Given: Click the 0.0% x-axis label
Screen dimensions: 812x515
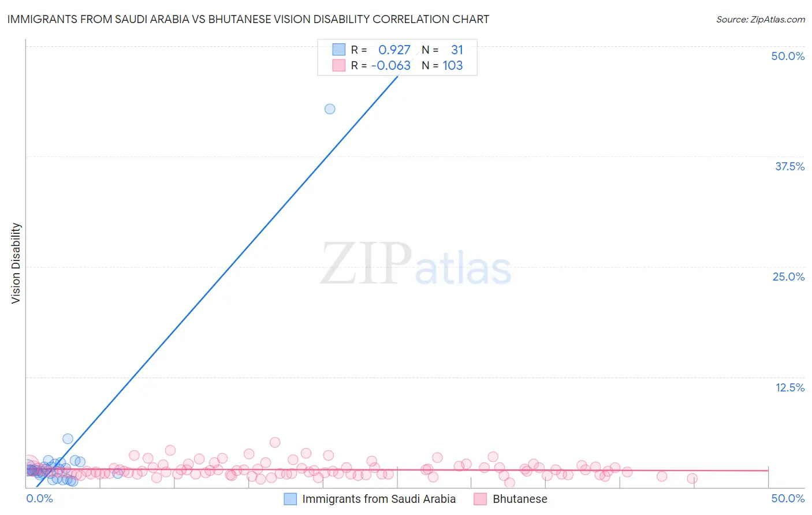Looking at the screenshot, I should click(40, 498).
